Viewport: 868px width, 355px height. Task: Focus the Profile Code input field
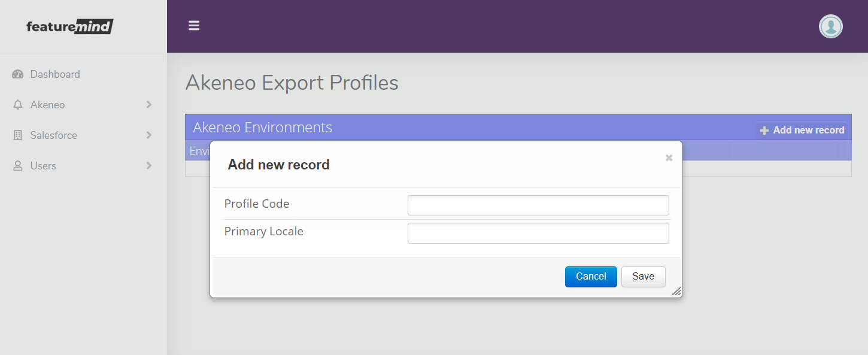pos(538,205)
